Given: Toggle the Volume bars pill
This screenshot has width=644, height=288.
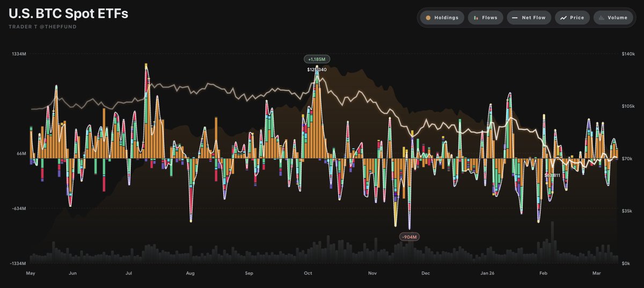Looking at the screenshot, I should pos(613,18).
